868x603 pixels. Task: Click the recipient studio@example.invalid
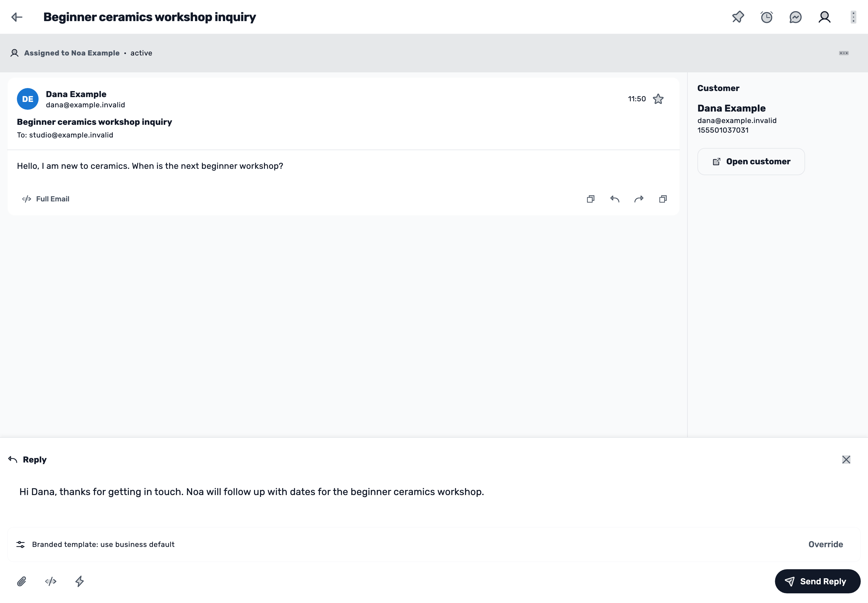[x=71, y=135]
